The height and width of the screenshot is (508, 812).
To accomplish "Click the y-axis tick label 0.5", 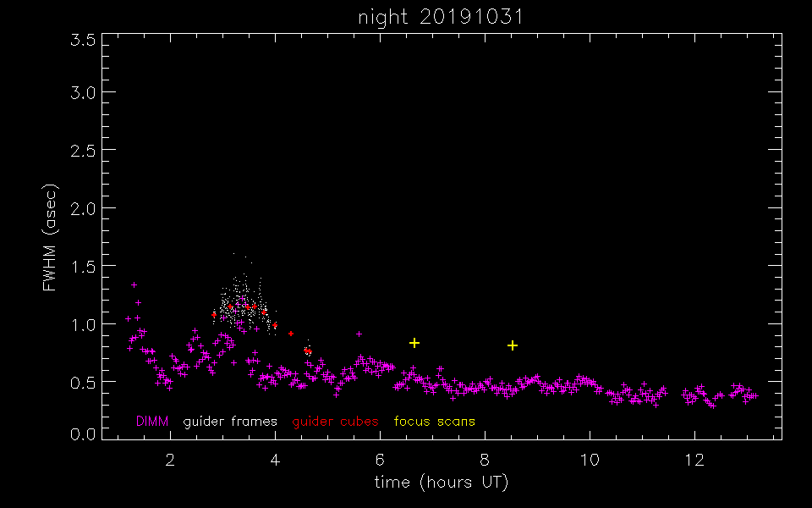I will click(x=83, y=382).
